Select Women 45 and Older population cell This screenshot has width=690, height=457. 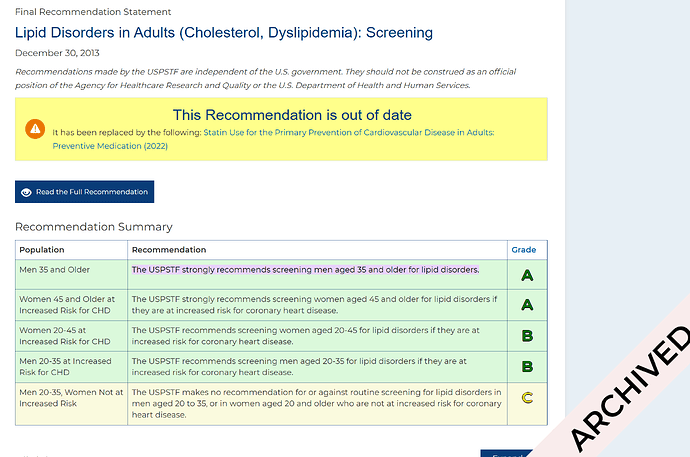(65, 304)
